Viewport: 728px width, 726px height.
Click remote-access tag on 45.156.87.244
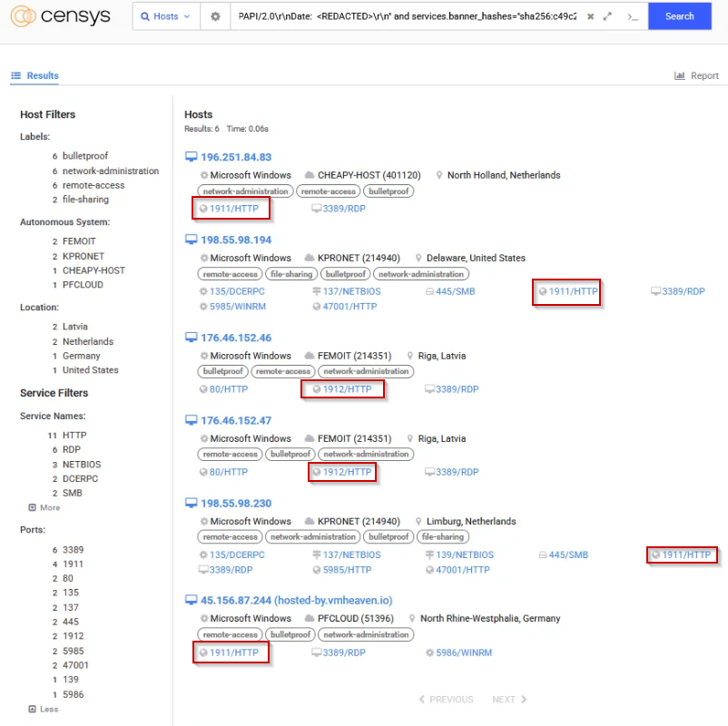click(231, 634)
